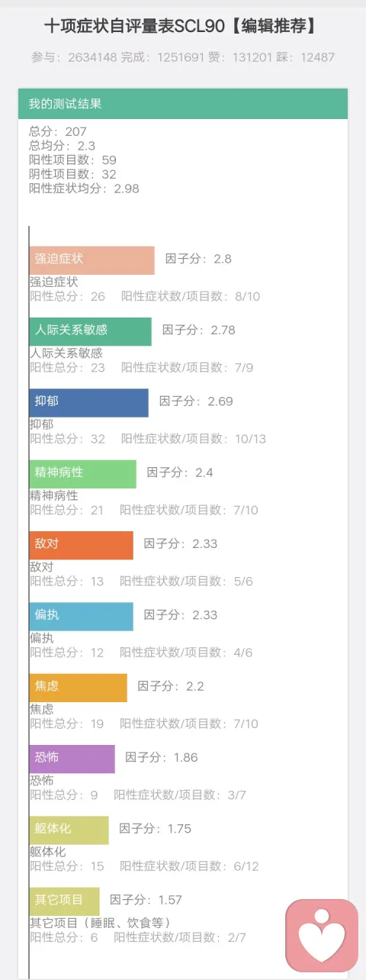The image size is (366, 980).
Task: Select the 精神病性 light green bar
Action: tap(83, 474)
